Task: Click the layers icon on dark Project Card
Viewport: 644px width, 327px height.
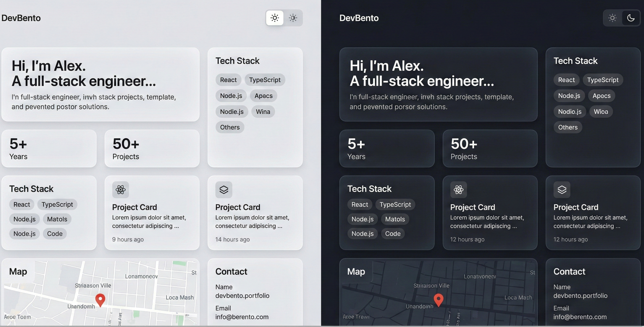Action: click(561, 190)
